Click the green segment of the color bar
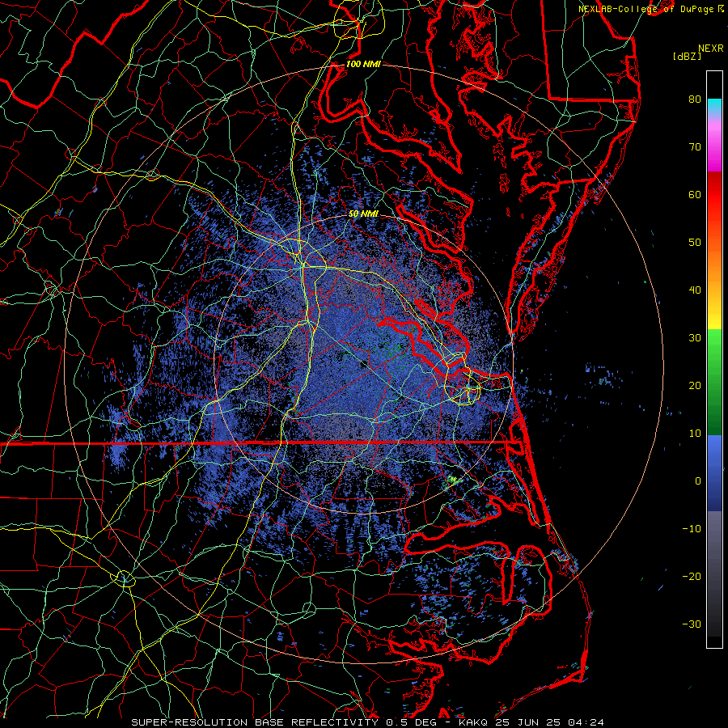728x728 pixels. [714, 382]
